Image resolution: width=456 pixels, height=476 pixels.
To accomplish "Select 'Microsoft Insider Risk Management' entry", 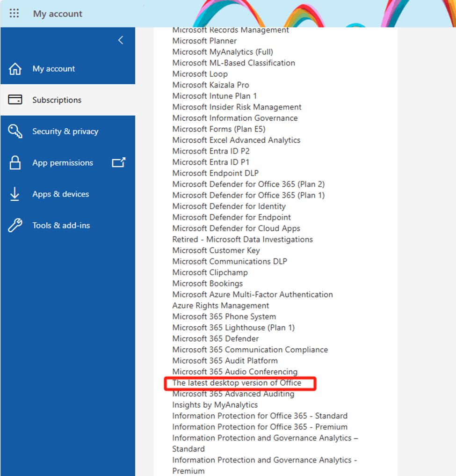I will 237,107.
